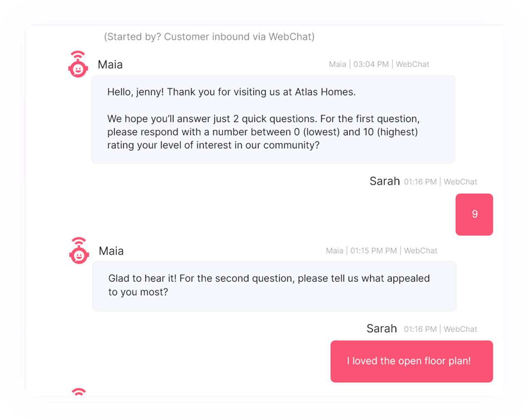This screenshot has height=420, width=528.
Task: Click the lower Sarah sender name
Action: (x=382, y=329)
